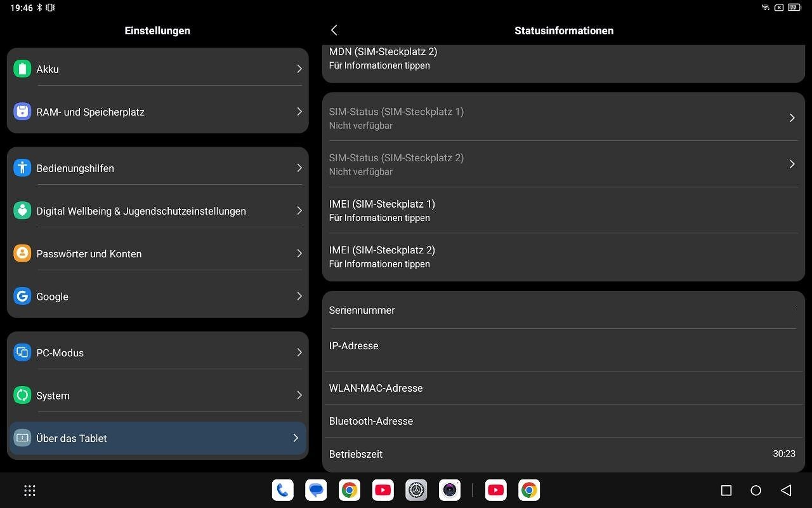Open the first YouTube icon in the taskbar
Viewport: 812px width, 508px height.
click(x=383, y=490)
